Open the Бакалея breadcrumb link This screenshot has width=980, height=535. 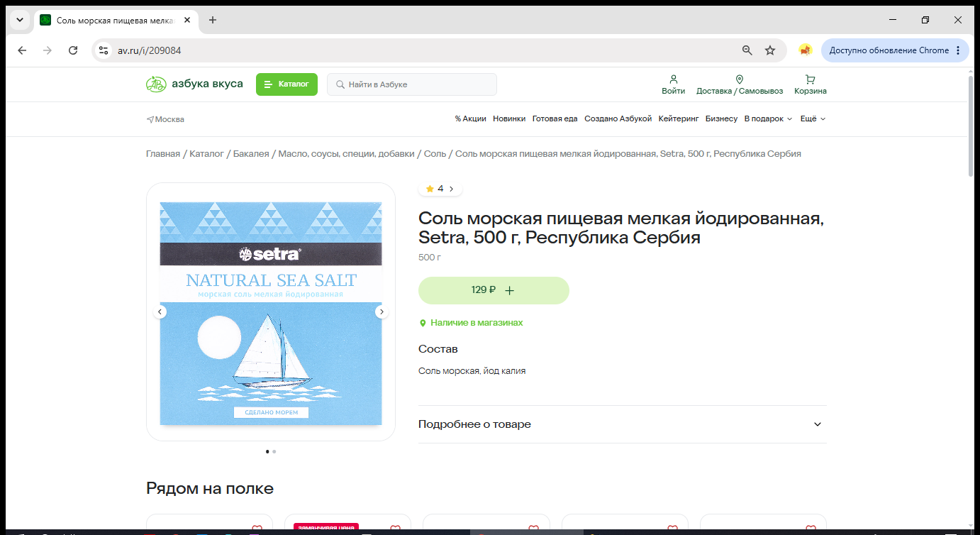click(251, 154)
